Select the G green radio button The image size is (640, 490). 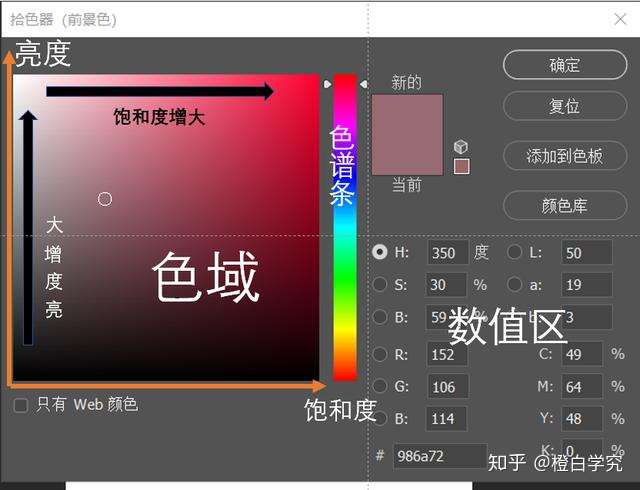[380, 386]
